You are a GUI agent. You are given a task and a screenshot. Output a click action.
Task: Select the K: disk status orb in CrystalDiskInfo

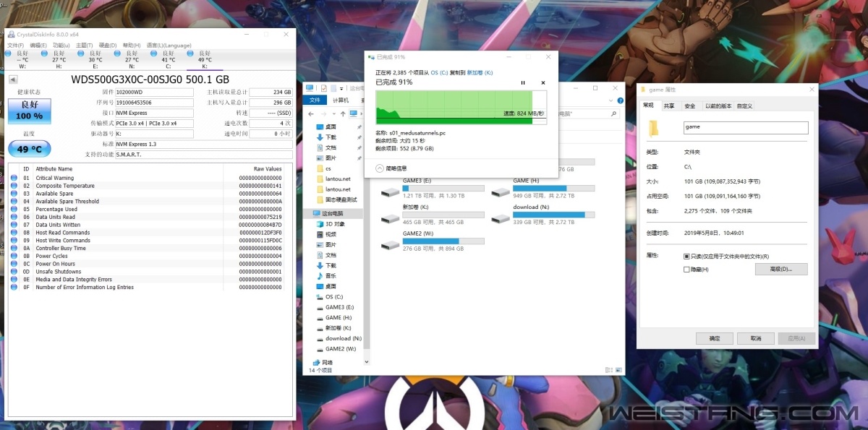click(190, 53)
